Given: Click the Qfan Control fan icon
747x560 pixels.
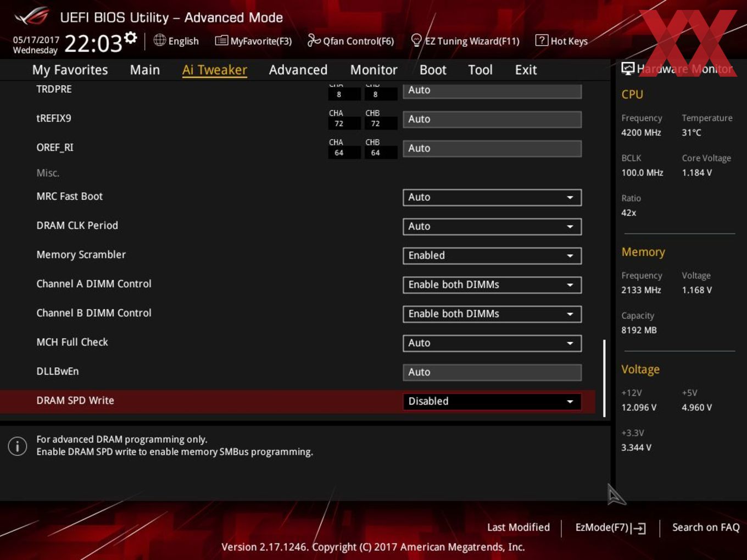Looking at the screenshot, I should (314, 41).
